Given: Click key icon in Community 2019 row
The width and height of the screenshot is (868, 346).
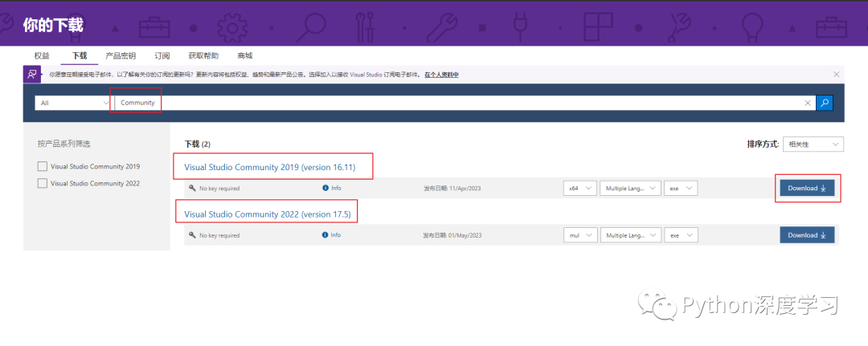Looking at the screenshot, I should point(192,189).
